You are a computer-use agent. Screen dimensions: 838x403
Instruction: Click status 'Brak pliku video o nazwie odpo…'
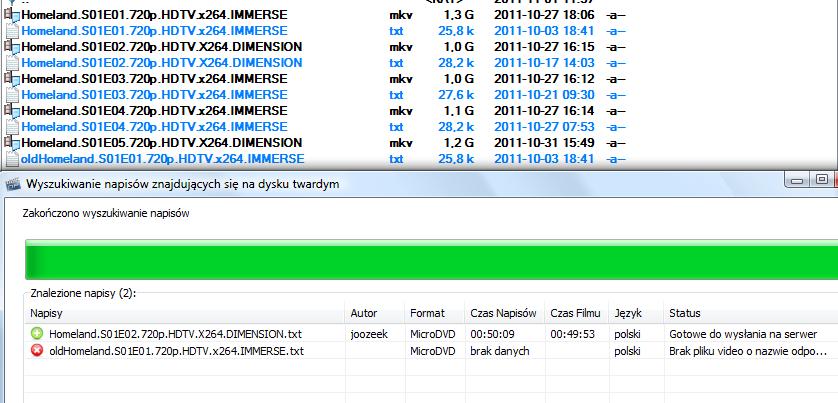tap(748, 351)
